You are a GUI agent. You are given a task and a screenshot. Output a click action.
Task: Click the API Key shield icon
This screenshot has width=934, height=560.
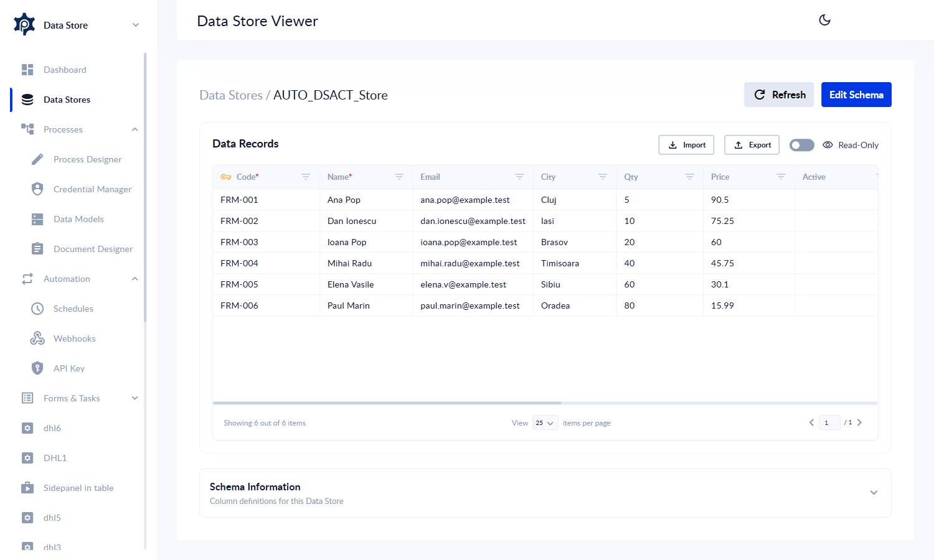[37, 368]
